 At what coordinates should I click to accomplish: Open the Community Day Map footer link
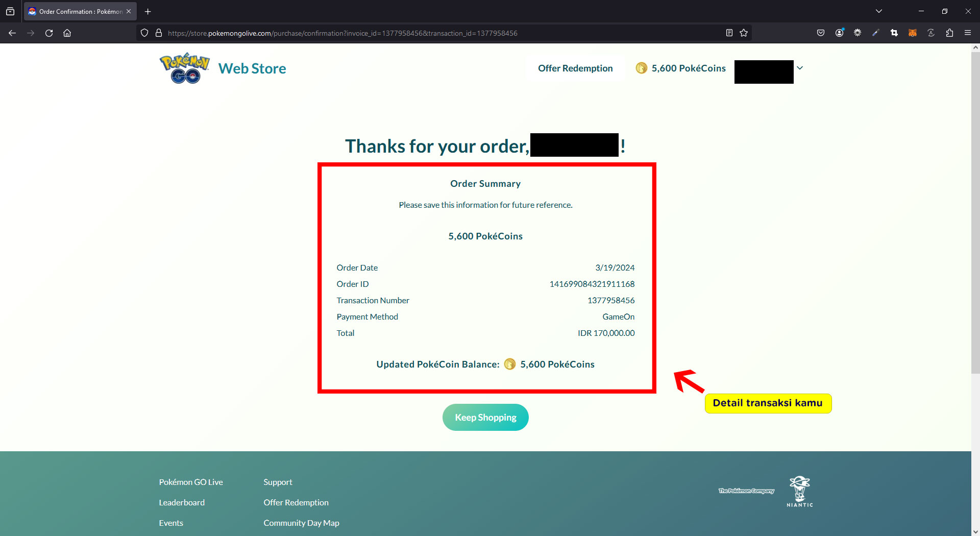301,523
